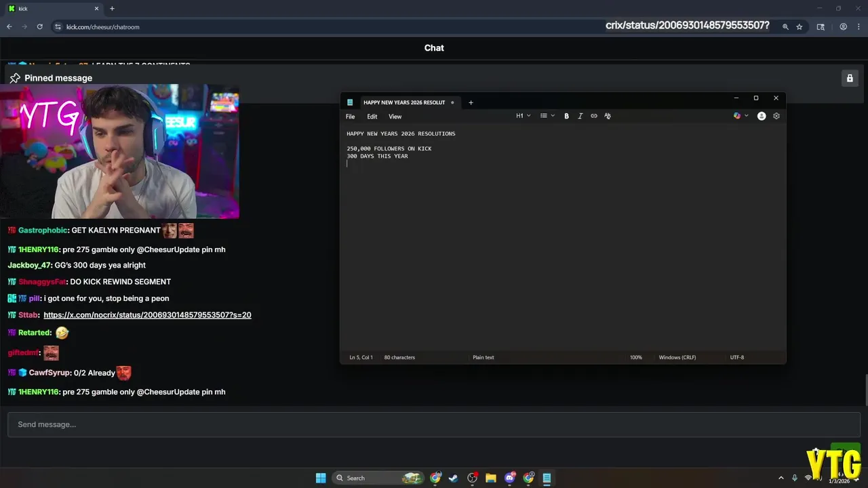Open Notepad settings gear
The image size is (868, 488).
(x=776, y=116)
